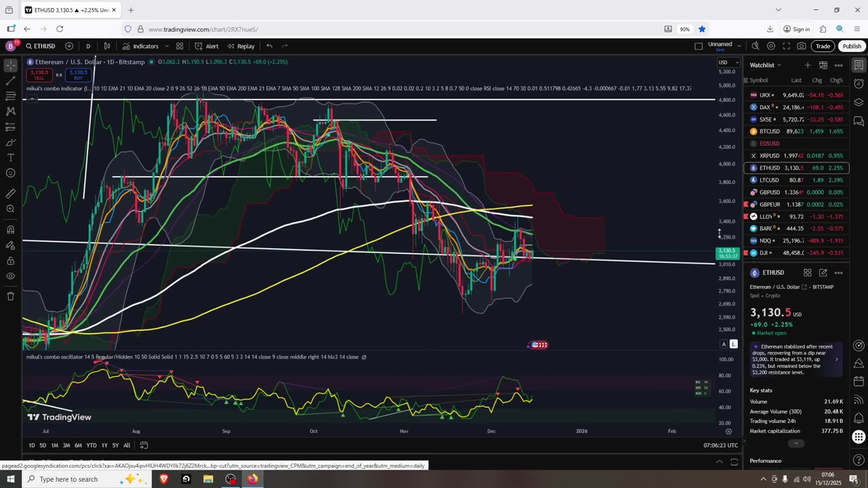868x488 pixels.
Task: Open the candlestick chart style selector
Action: point(107,46)
